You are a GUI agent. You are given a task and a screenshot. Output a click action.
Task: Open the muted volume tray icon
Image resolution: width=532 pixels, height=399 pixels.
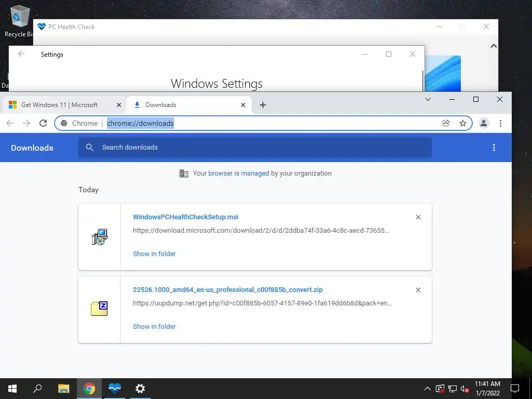point(465,389)
